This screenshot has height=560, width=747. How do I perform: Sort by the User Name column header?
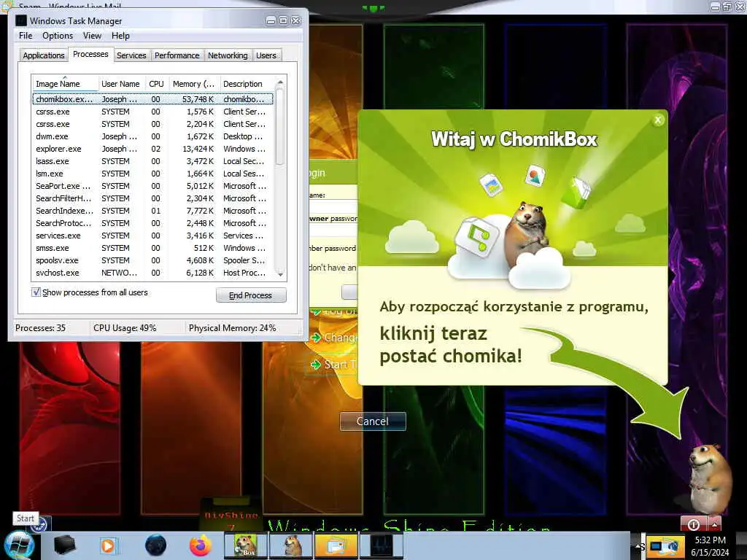[120, 84]
